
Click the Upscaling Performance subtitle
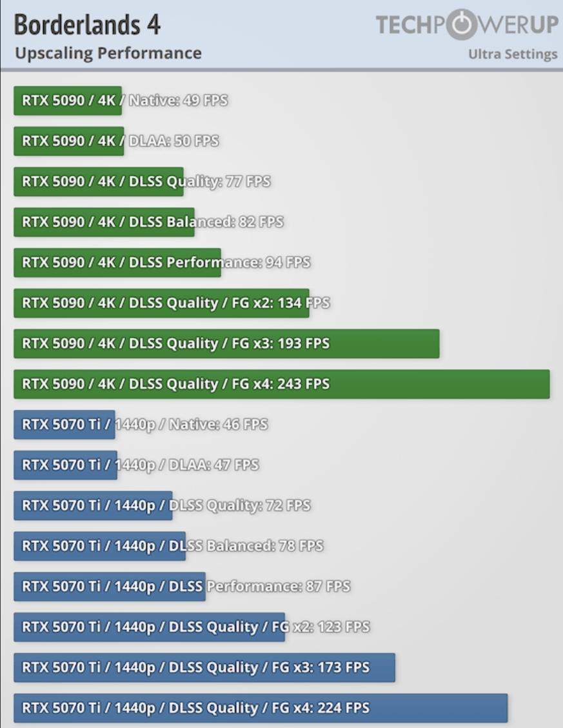pos(108,53)
